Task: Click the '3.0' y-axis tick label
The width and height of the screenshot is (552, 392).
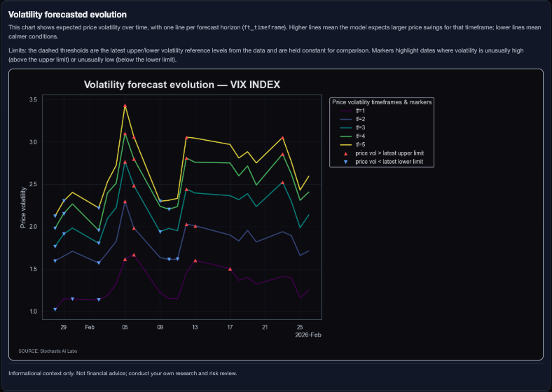Action: [33, 142]
